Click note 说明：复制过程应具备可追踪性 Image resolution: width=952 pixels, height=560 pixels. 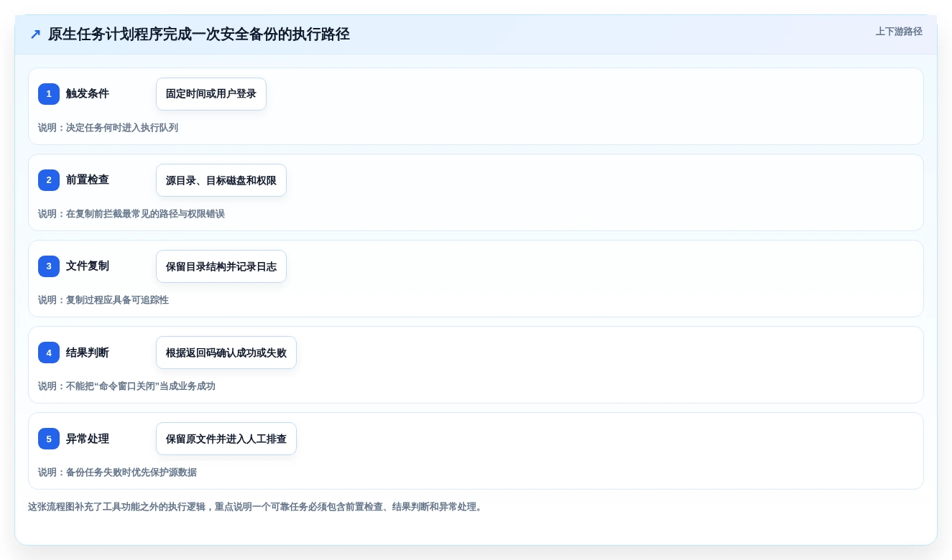(x=103, y=300)
